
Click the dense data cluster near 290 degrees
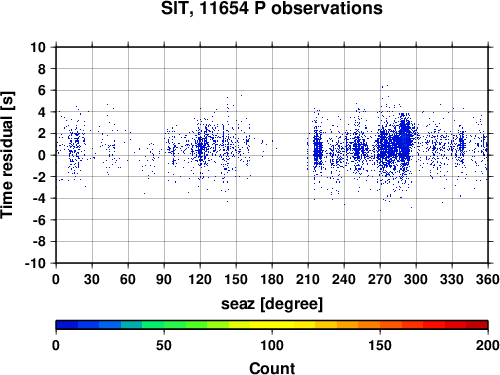pyautogui.click(x=404, y=140)
